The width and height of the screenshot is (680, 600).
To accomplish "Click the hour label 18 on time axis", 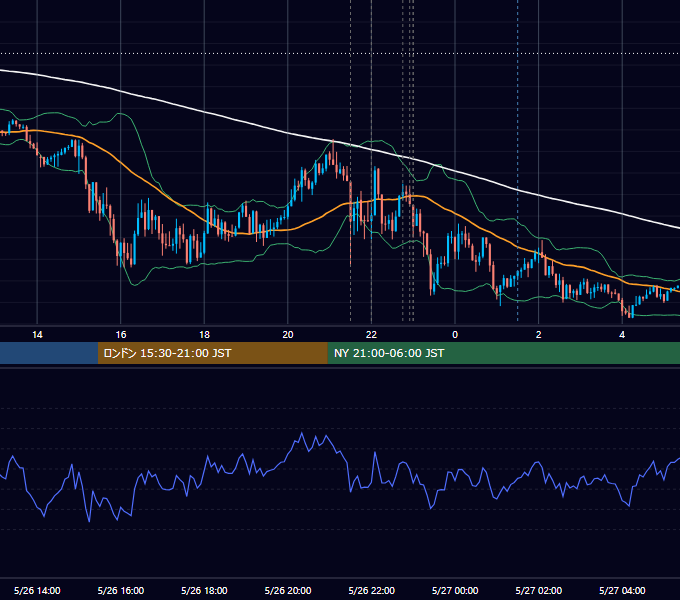I will 204,335.
